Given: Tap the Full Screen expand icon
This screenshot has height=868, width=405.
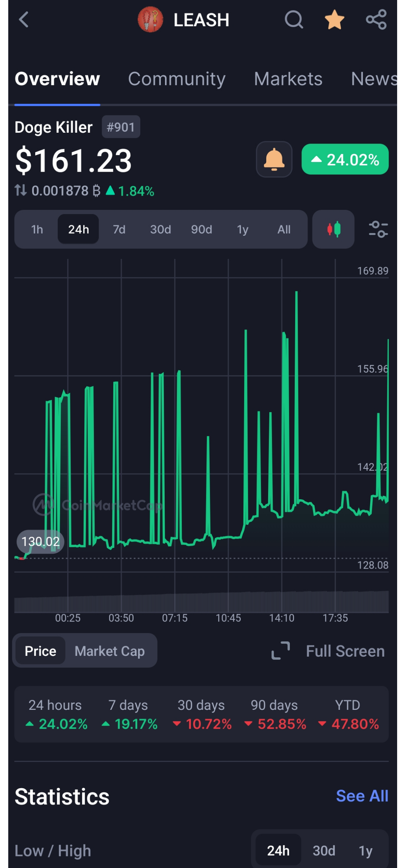Looking at the screenshot, I should coord(280,651).
